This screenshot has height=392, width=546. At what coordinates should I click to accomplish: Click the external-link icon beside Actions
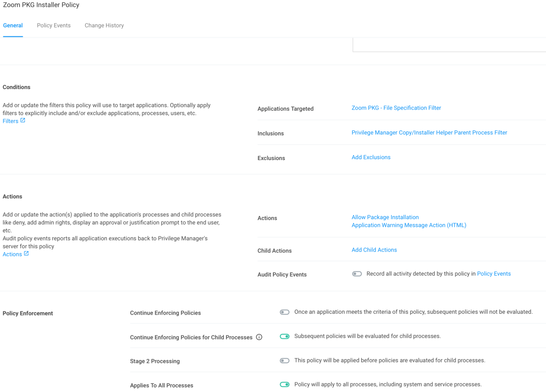26,254
